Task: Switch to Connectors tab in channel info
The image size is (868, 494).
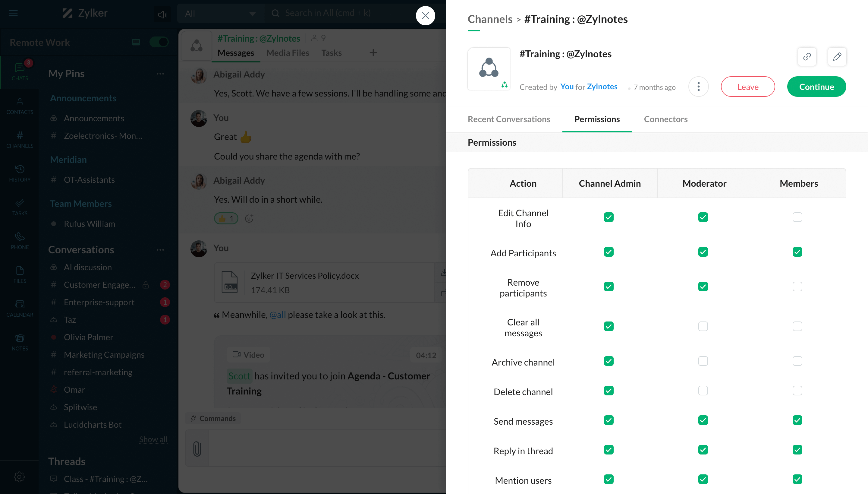Action: (665, 119)
